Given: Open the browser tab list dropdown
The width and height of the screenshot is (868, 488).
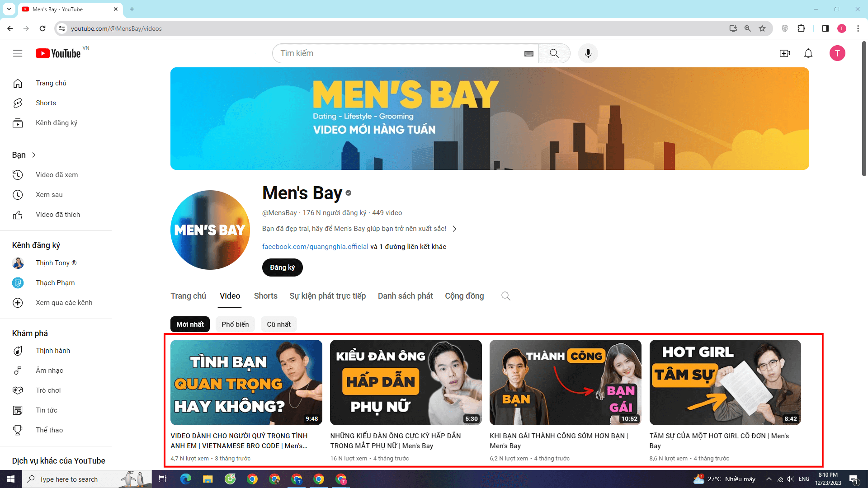Looking at the screenshot, I should tap(9, 9).
